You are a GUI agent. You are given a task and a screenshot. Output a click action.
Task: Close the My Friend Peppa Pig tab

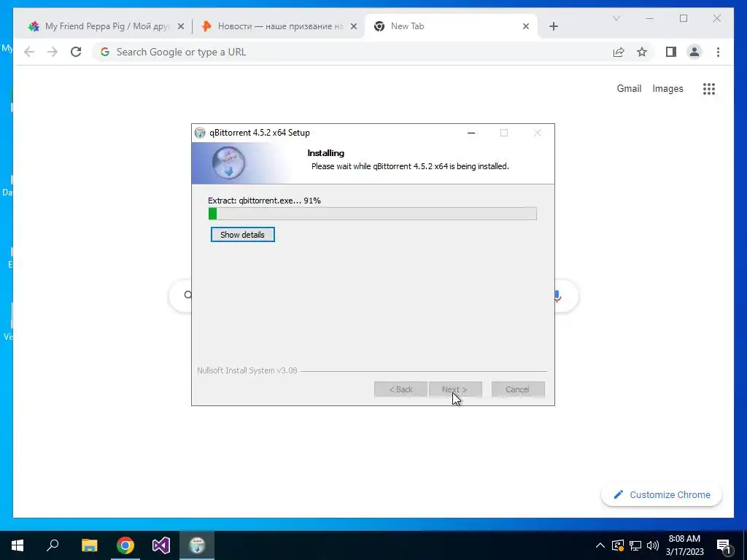click(x=181, y=27)
